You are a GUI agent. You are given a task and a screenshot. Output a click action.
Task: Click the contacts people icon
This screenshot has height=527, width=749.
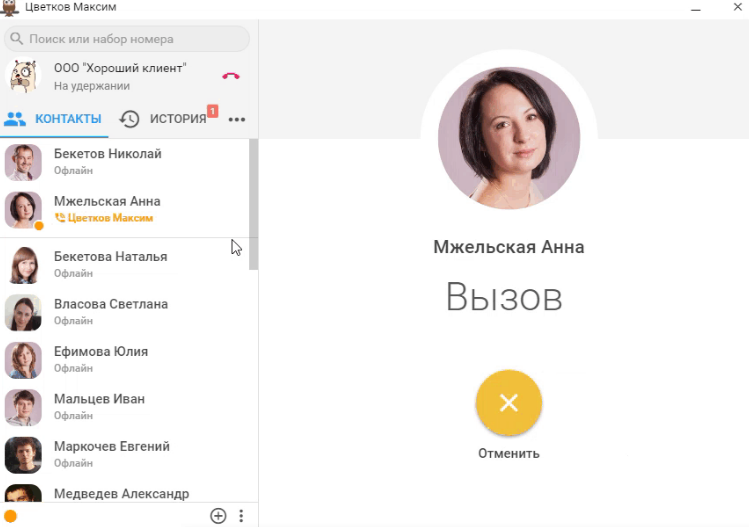[15, 119]
